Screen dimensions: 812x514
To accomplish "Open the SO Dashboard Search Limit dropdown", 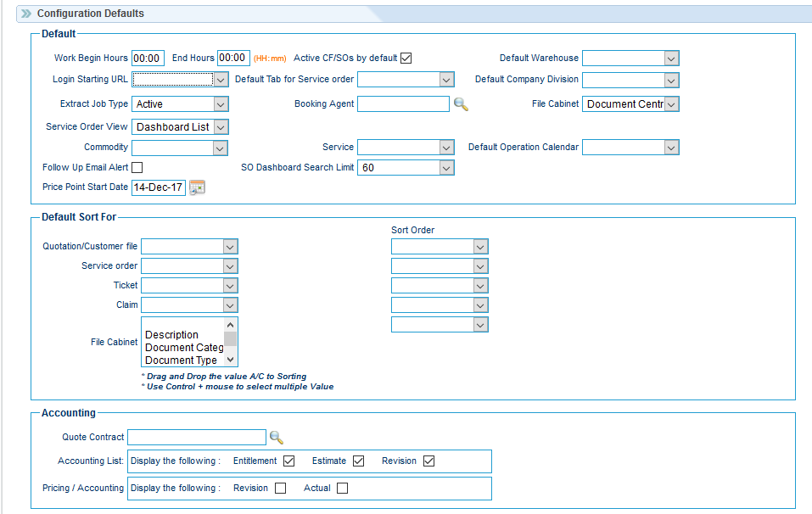I will 406,168.
